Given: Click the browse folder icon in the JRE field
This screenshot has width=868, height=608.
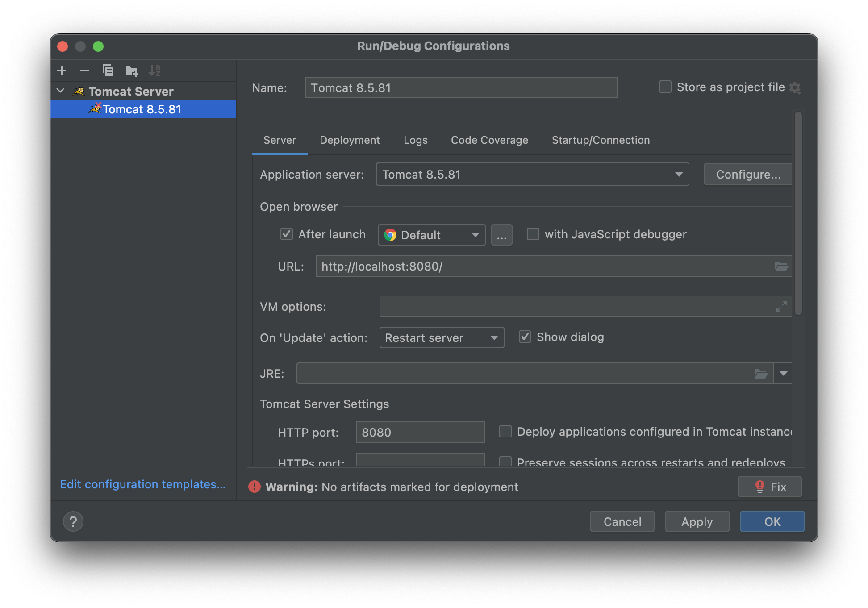Looking at the screenshot, I should [760, 374].
